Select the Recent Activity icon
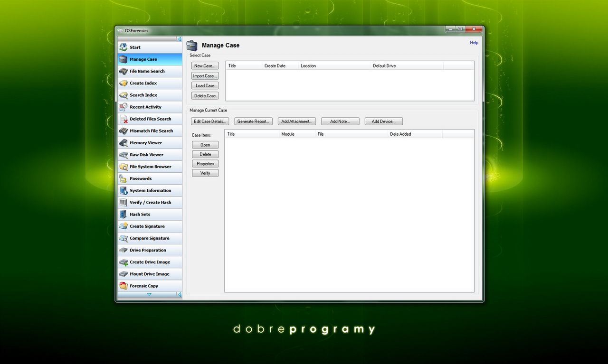This screenshot has height=364, width=608. pos(123,107)
